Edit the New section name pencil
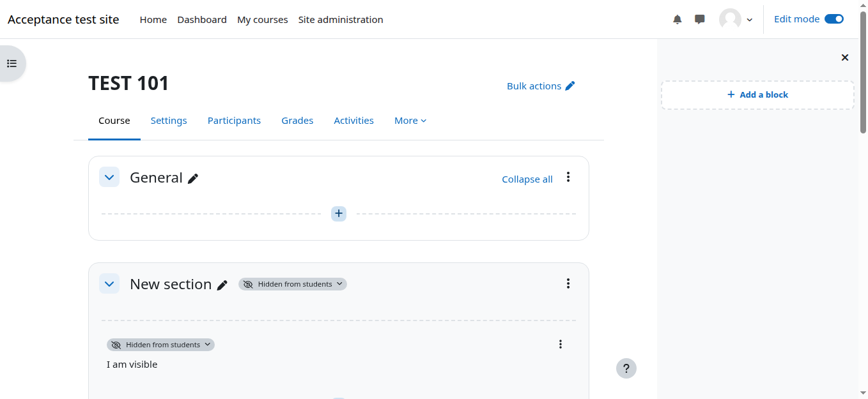Image resolution: width=868 pixels, height=399 pixels. click(x=222, y=285)
